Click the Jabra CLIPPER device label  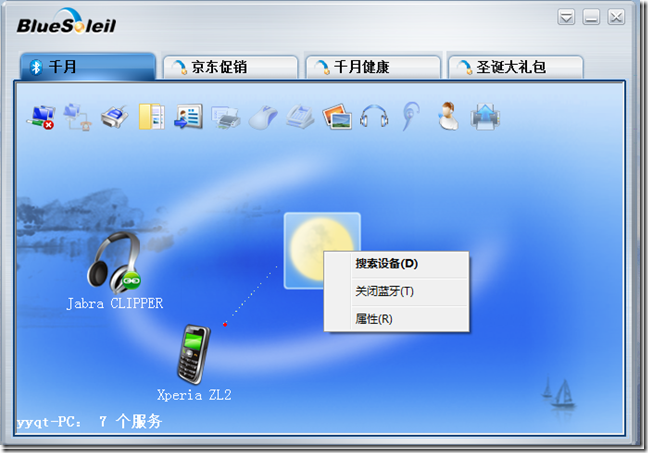coord(115,304)
